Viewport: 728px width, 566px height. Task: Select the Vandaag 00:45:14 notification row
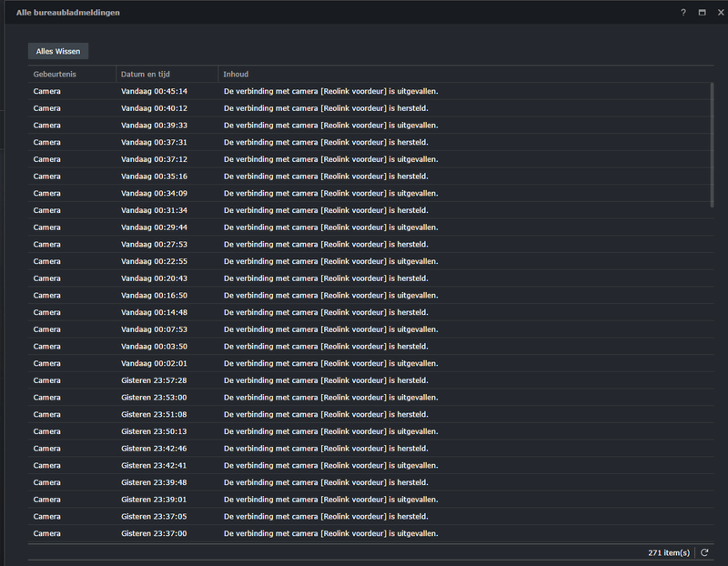(x=364, y=91)
